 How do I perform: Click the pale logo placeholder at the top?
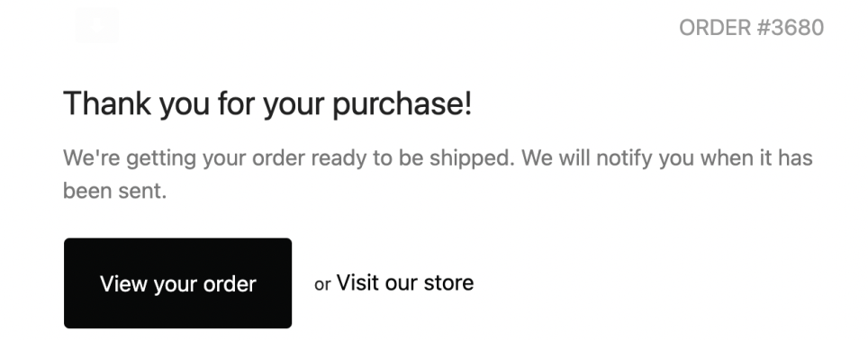97,25
